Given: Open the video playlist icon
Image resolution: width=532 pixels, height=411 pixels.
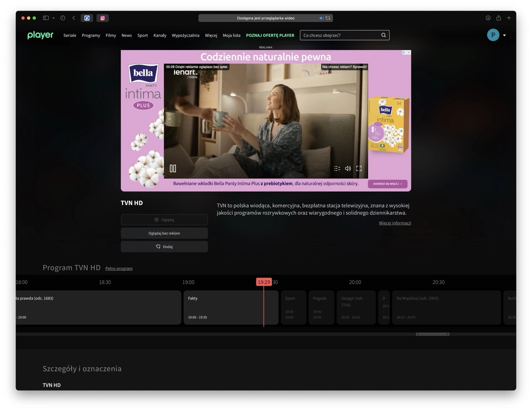Looking at the screenshot, I should pos(337,168).
